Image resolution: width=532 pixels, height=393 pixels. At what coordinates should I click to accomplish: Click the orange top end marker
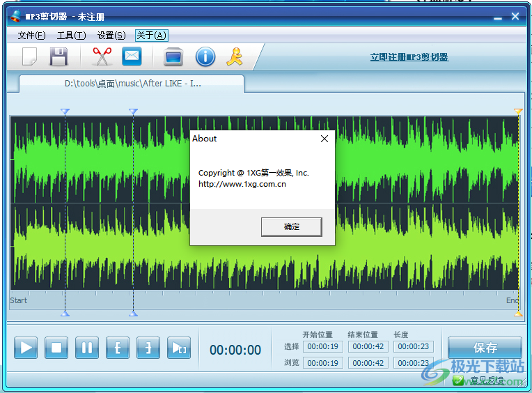tap(518, 111)
